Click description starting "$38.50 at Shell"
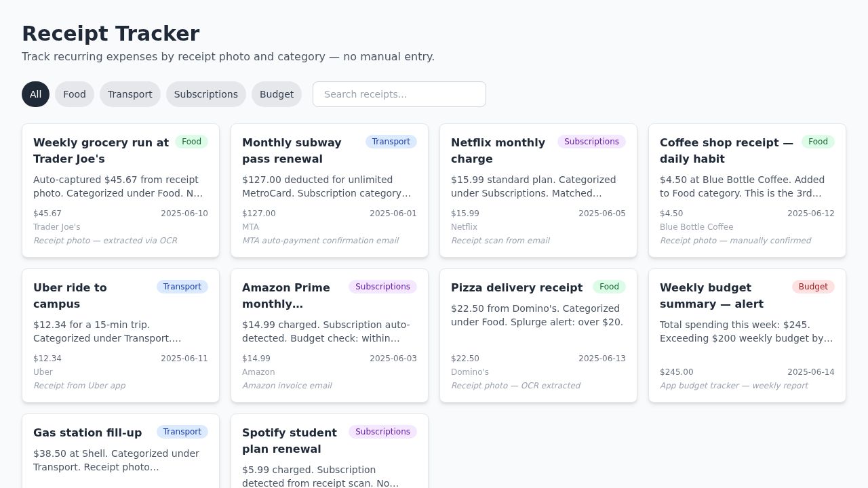 point(121,460)
